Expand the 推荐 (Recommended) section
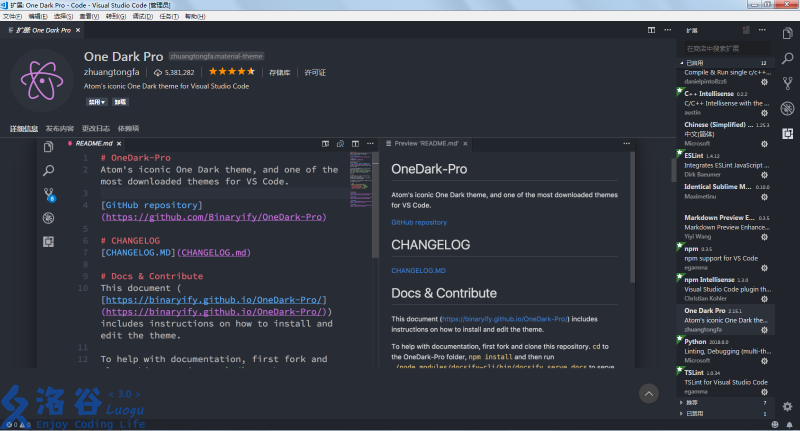Screen dimensions: 800x431 (726, 403)
